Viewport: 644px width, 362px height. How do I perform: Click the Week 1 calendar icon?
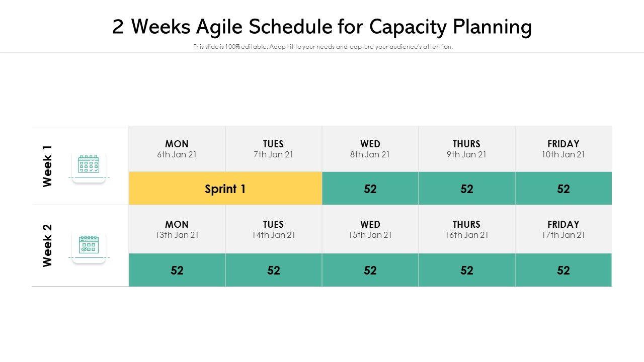89,164
